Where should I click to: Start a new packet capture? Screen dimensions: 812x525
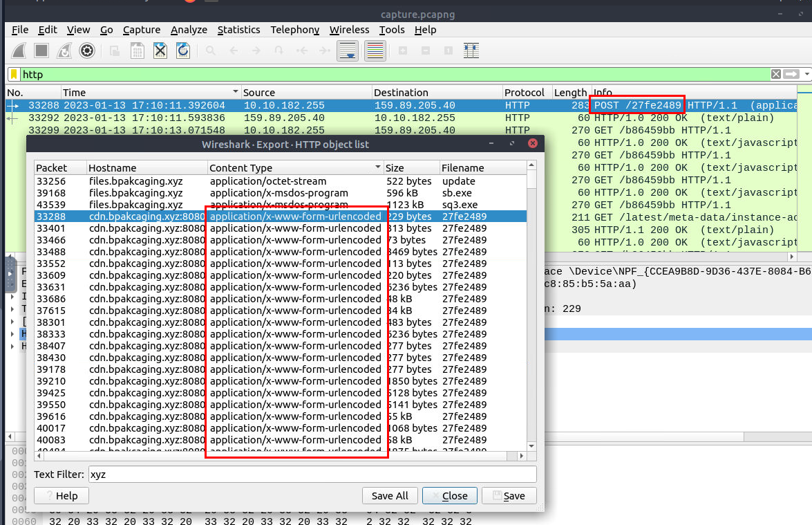pos(19,50)
